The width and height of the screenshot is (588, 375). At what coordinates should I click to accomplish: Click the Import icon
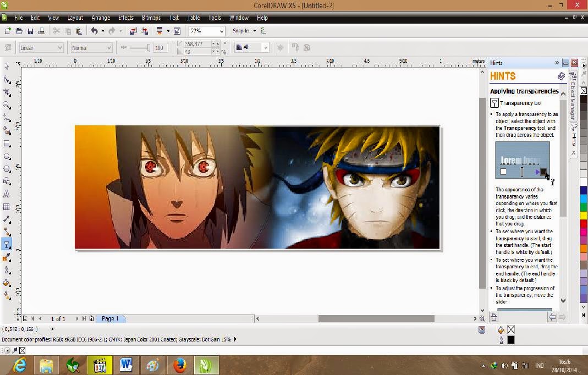[133, 31]
